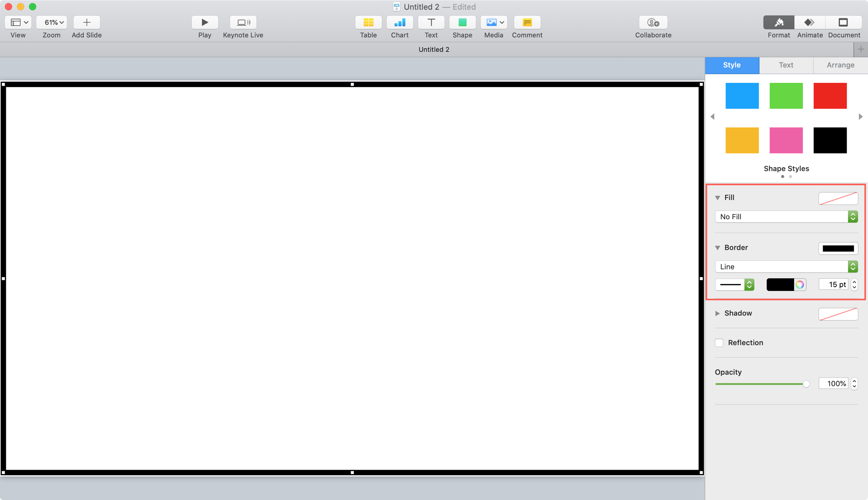
Task: Enable the Reflection checkbox
Action: tap(719, 343)
